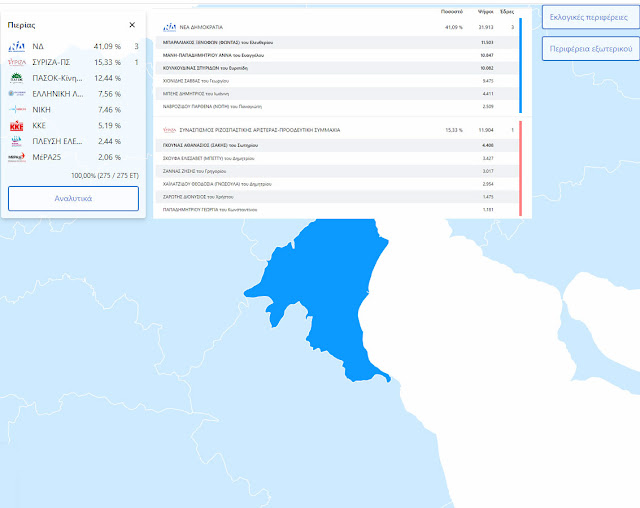Viewport: 640px width, 508px height.
Task: Click the 41,09 % value in sidebar
Action: (107, 47)
